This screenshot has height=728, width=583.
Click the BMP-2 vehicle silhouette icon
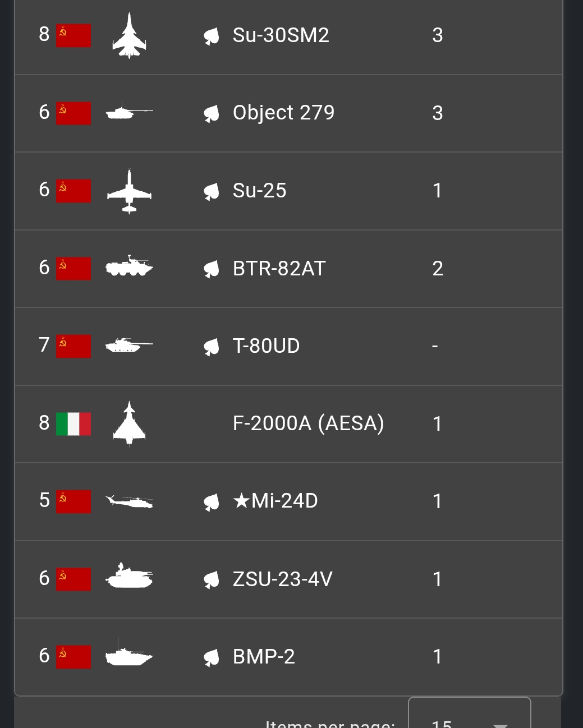tap(129, 655)
